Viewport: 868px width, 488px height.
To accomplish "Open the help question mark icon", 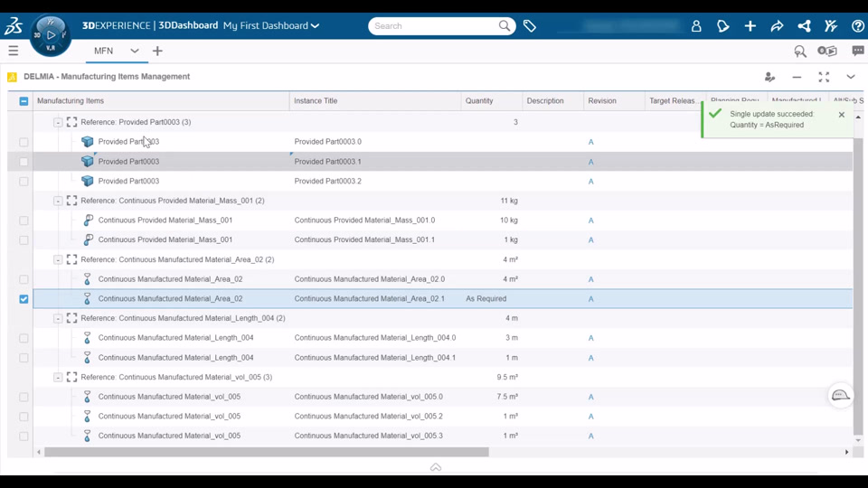I will pyautogui.click(x=857, y=26).
